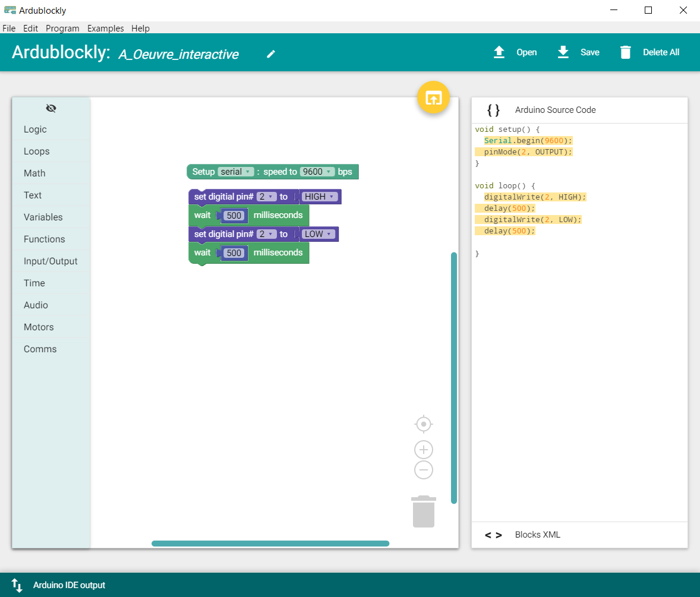The image size is (700, 597).
Task: Click the Open button in header
Action: coord(516,52)
